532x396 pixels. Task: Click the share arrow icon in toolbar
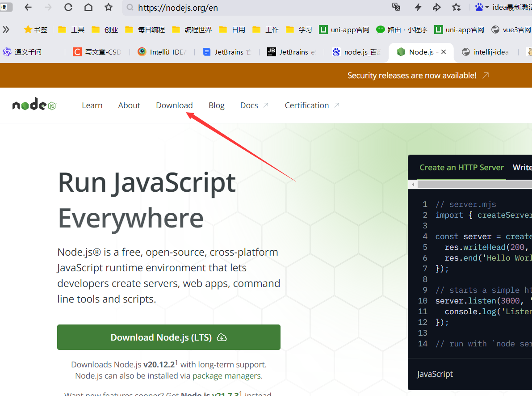437,7
